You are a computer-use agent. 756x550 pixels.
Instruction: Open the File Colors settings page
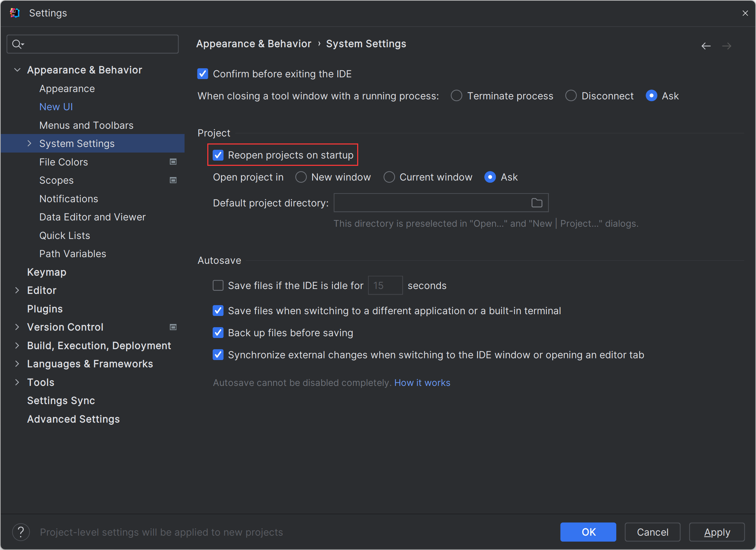63,162
